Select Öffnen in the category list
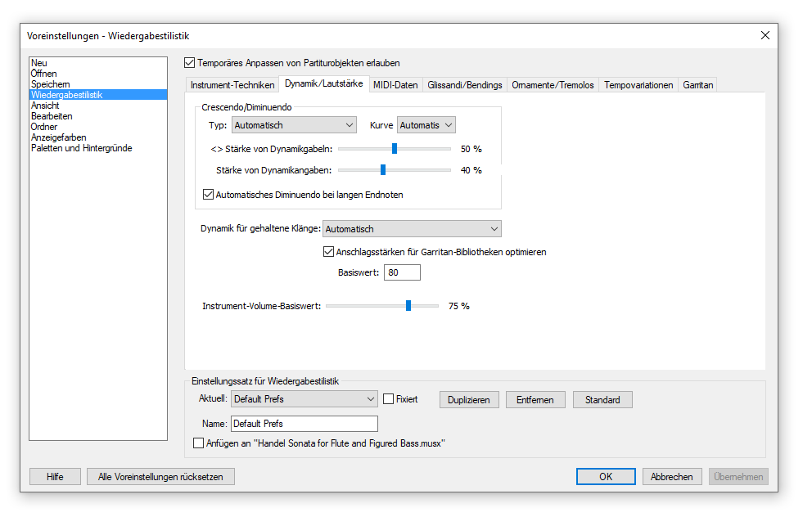The image size is (812, 526). pos(98,74)
